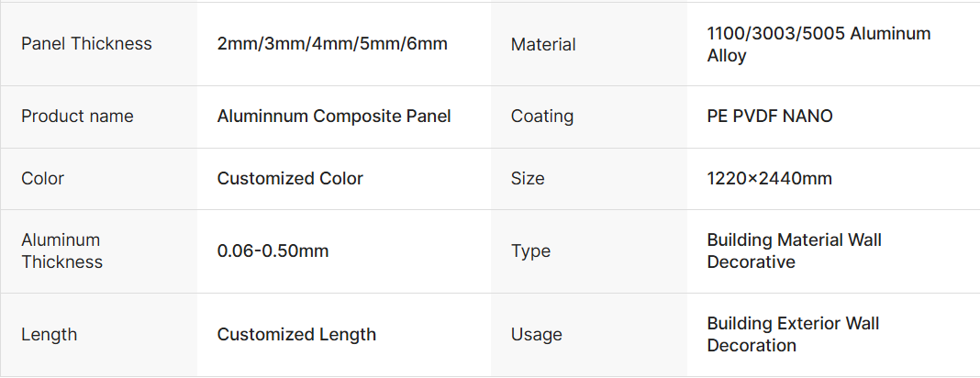Viewport: 980px width, 378px height.
Task: Click the Usage label cell
Action: [x=536, y=335]
